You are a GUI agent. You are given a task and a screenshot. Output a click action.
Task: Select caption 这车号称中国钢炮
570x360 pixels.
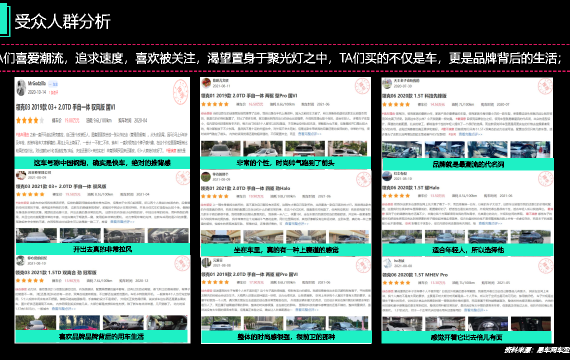click(x=102, y=163)
